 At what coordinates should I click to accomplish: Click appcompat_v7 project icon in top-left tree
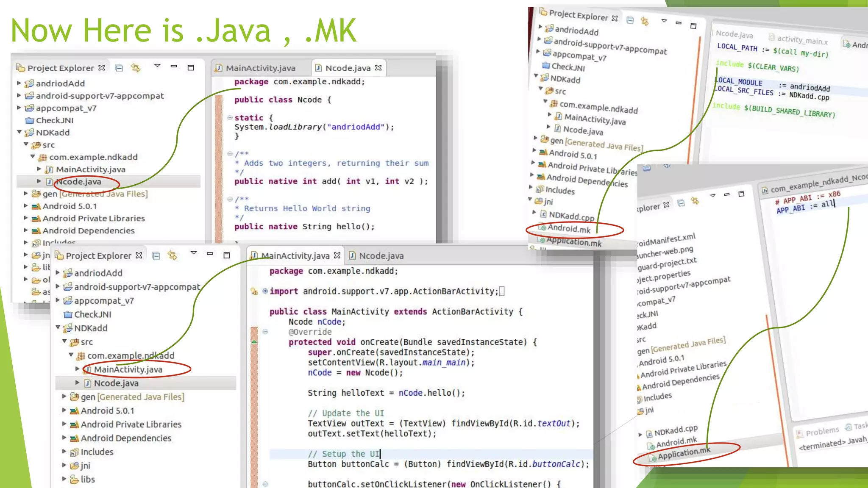(x=29, y=108)
